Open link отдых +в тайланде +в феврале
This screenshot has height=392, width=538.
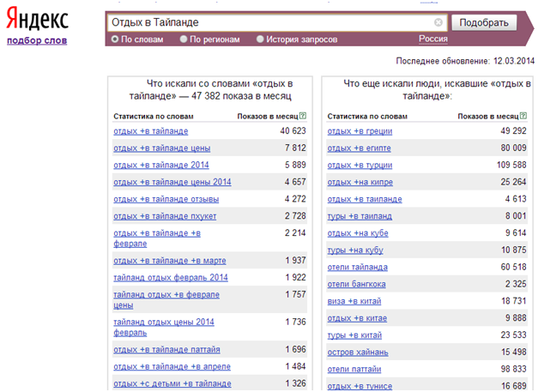pyautogui.click(x=157, y=238)
